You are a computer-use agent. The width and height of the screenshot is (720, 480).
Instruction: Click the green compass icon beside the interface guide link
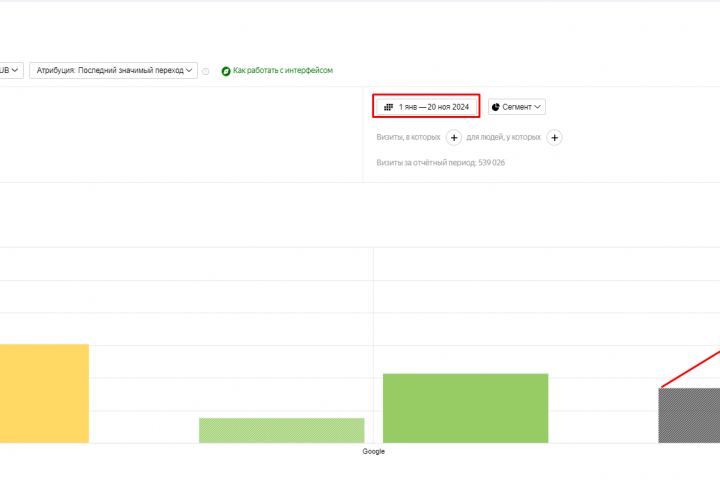pyautogui.click(x=226, y=71)
